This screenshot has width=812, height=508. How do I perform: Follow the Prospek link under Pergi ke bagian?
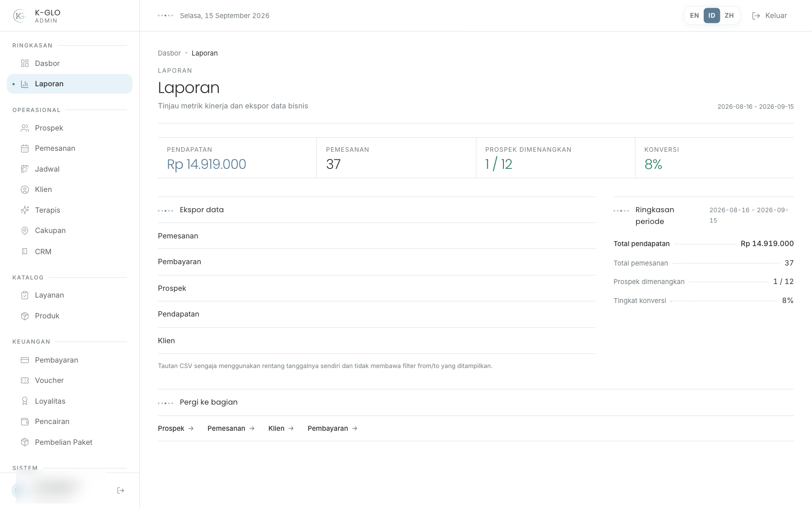pyautogui.click(x=176, y=429)
